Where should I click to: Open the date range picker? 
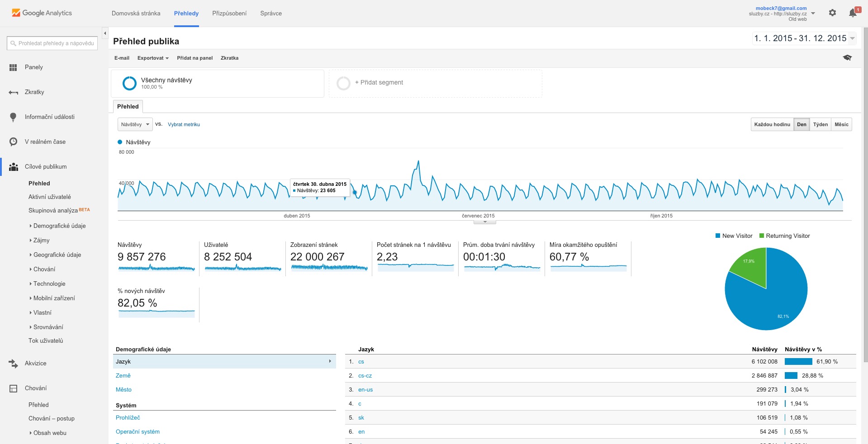[804, 38]
